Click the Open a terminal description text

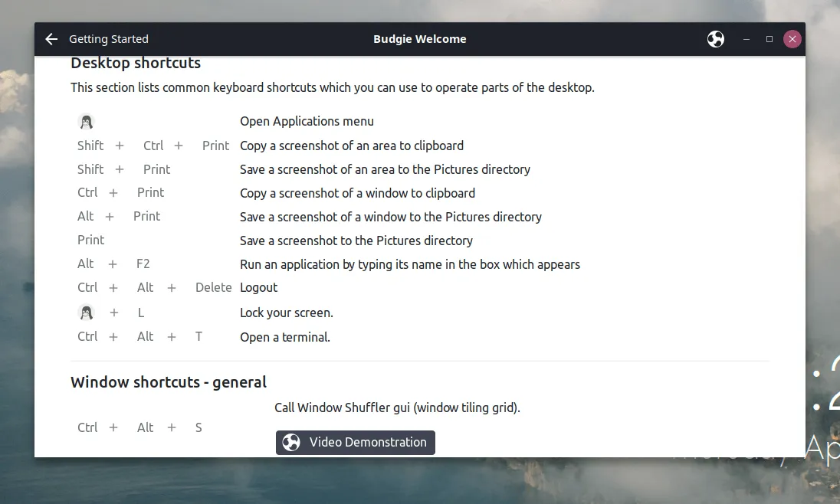click(x=285, y=337)
